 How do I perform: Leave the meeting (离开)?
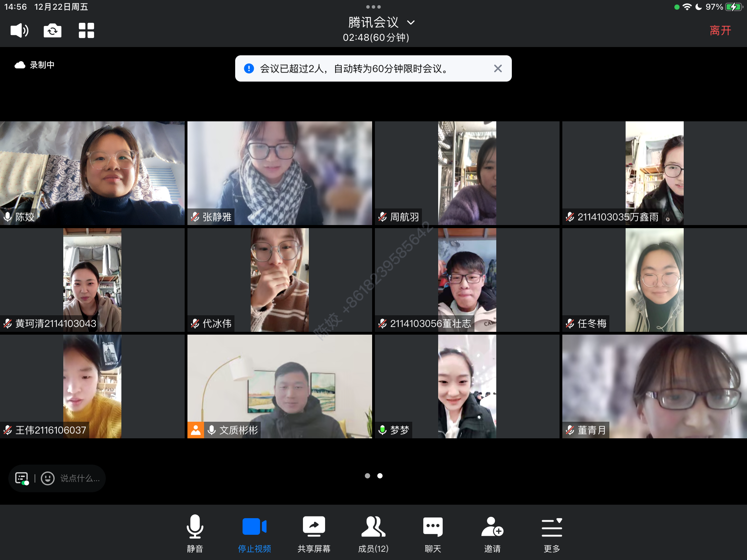click(x=720, y=31)
